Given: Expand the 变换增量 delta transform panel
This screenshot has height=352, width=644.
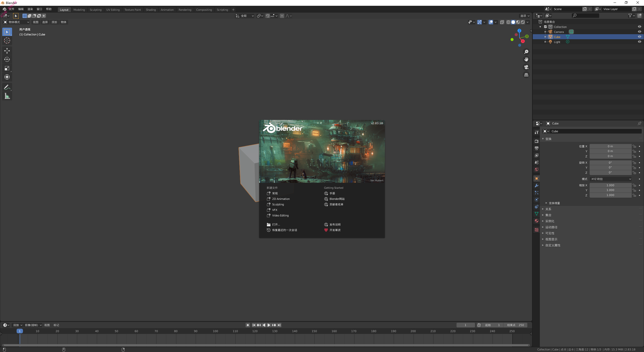Looking at the screenshot, I should pos(554,203).
